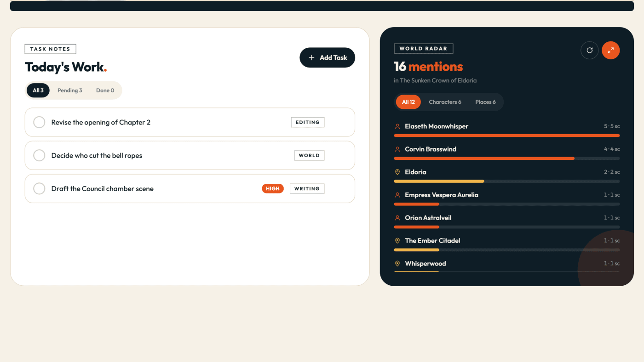The image size is (644, 362).
Task: Click the "Today's Work" heading
Action: click(x=66, y=67)
